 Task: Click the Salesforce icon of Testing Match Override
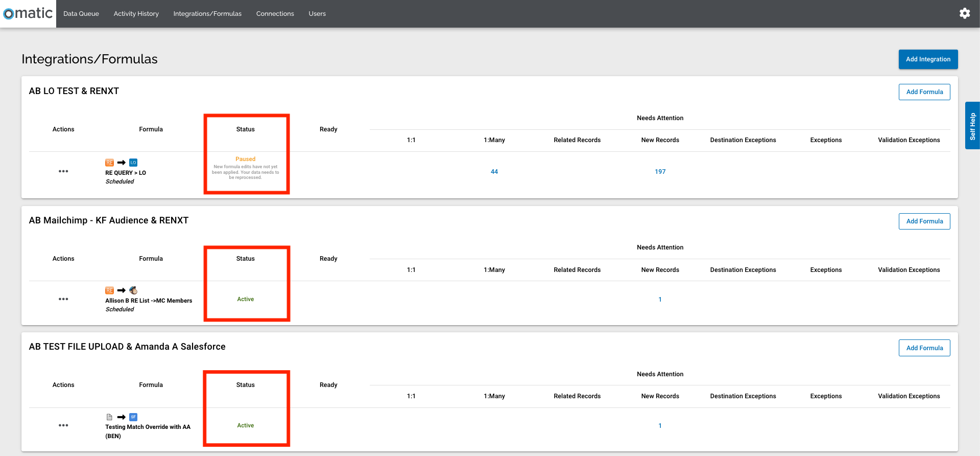(x=133, y=417)
